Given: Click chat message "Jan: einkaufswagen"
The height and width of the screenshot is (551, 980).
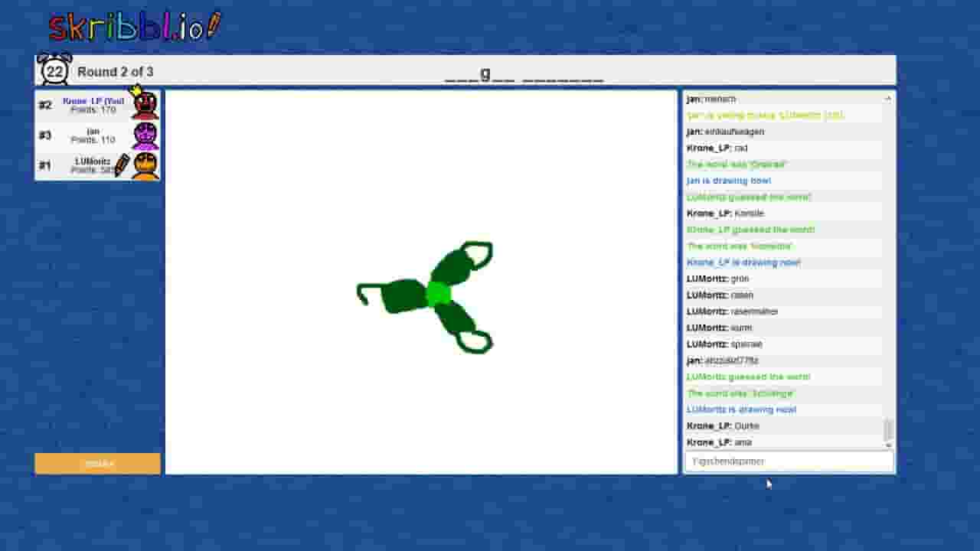Looking at the screenshot, I should tap(725, 132).
